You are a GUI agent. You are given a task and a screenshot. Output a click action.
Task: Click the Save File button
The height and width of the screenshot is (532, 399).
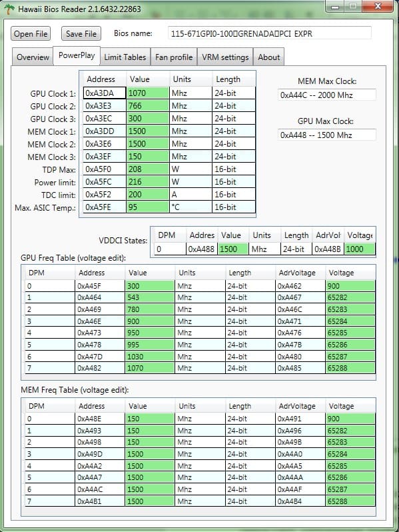point(81,33)
